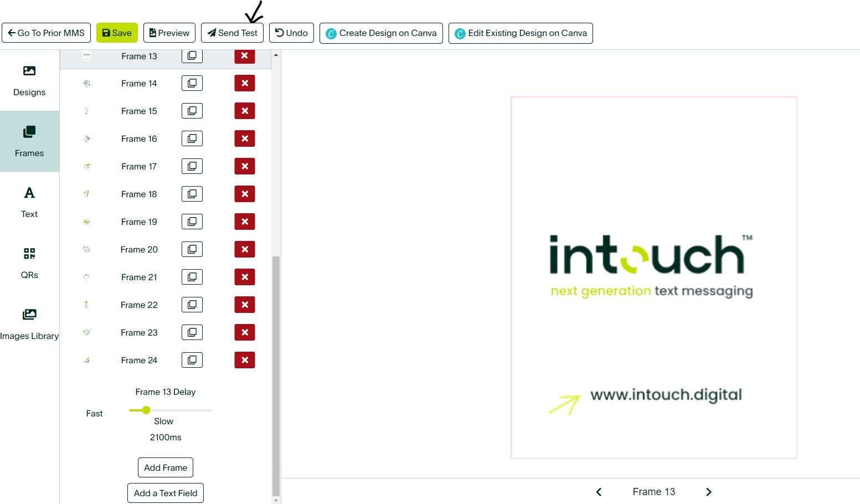This screenshot has height=504, width=860.
Task: Click www.intouch.digital text on canvas
Action: (x=666, y=394)
